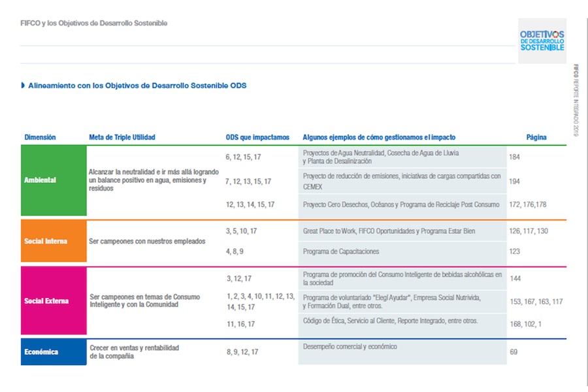
Task: Click page numbers '153, 167, 163, 117'
Action: coord(536,302)
